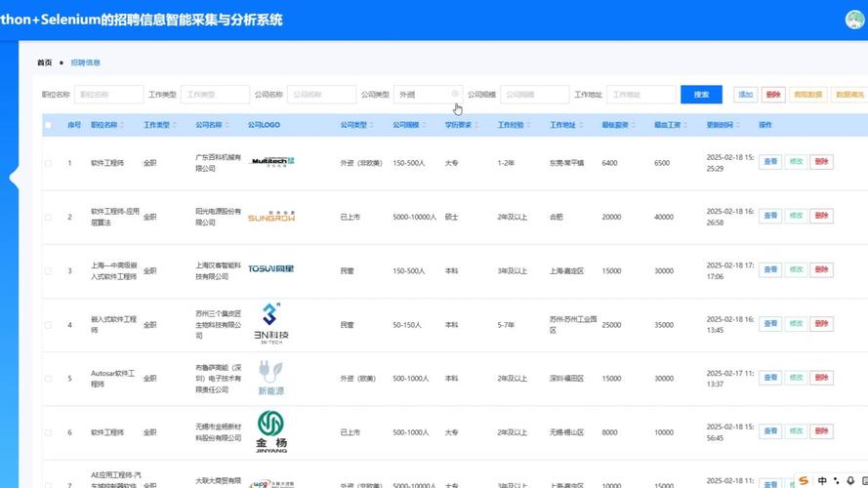Click the SUNGROW company logo
The image size is (868, 488).
click(x=270, y=217)
